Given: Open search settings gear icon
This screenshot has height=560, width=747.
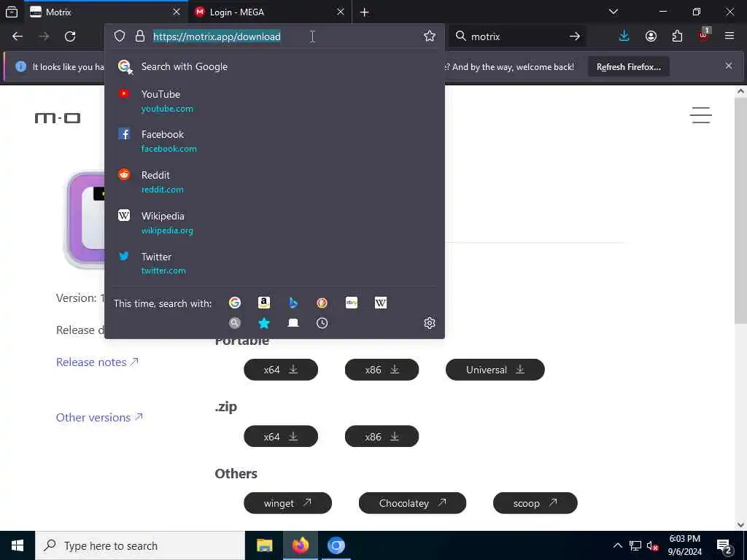Looking at the screenshot, I should 429,323.
